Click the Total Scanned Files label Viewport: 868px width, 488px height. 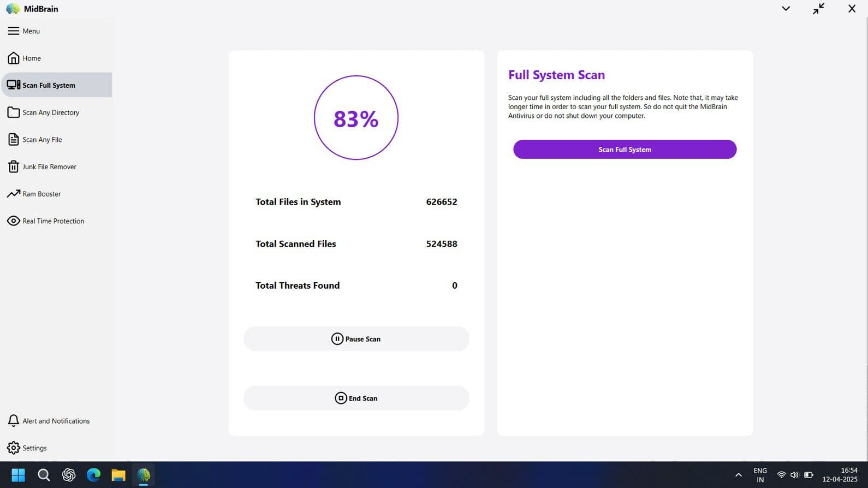click(x=296, y=244)
